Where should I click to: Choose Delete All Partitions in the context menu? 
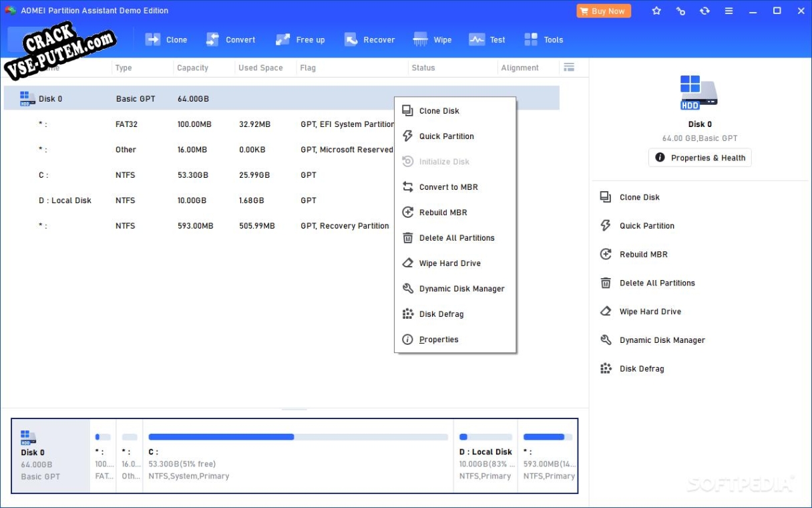click(x=455, y=238)
